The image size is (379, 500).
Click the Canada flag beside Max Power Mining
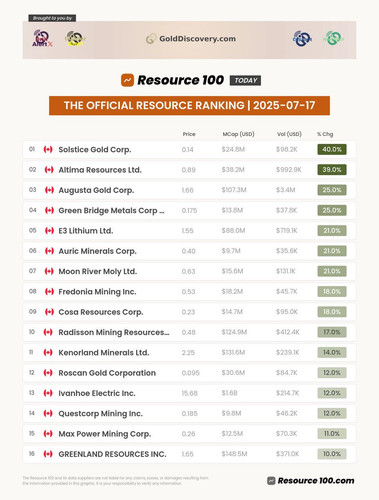pyautogui.click(x=48, y=434)
